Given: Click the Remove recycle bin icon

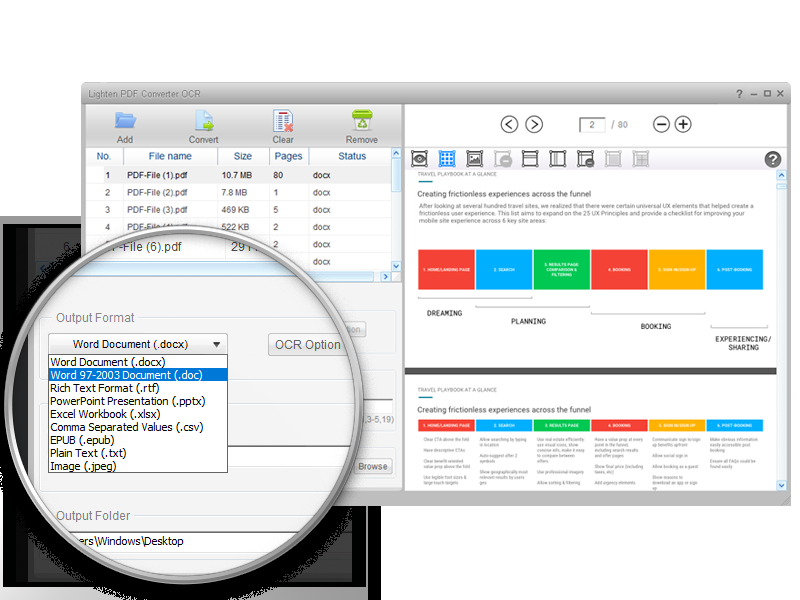Looking at the screenshot, I should (x=362, y=120).
